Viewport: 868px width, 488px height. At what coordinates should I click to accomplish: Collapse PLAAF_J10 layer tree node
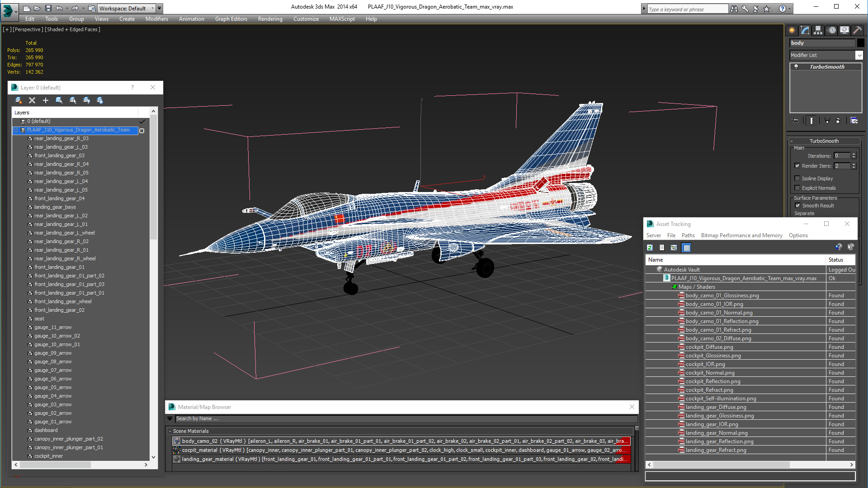tap(16, 130)
